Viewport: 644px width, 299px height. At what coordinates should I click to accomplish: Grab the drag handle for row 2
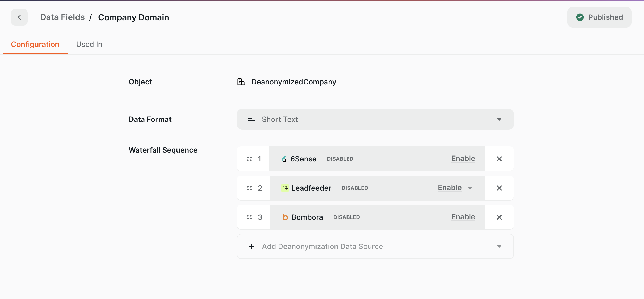[x=249, y=188]
